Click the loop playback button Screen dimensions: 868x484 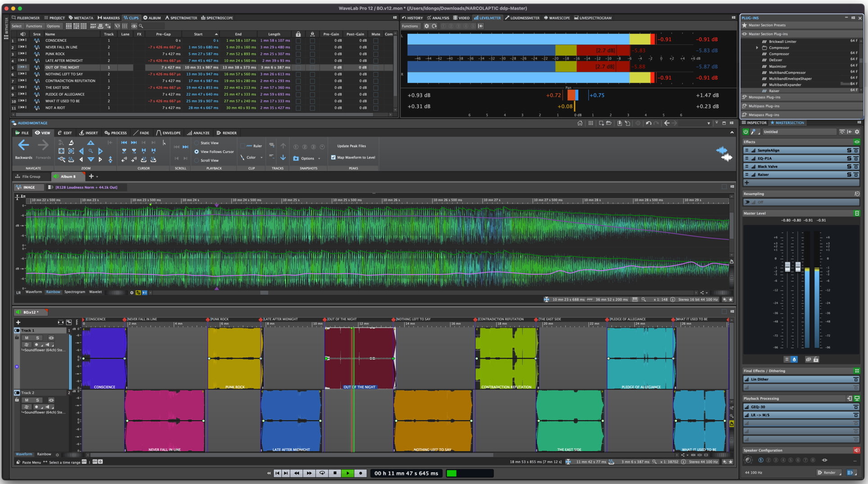coord(322,473)
